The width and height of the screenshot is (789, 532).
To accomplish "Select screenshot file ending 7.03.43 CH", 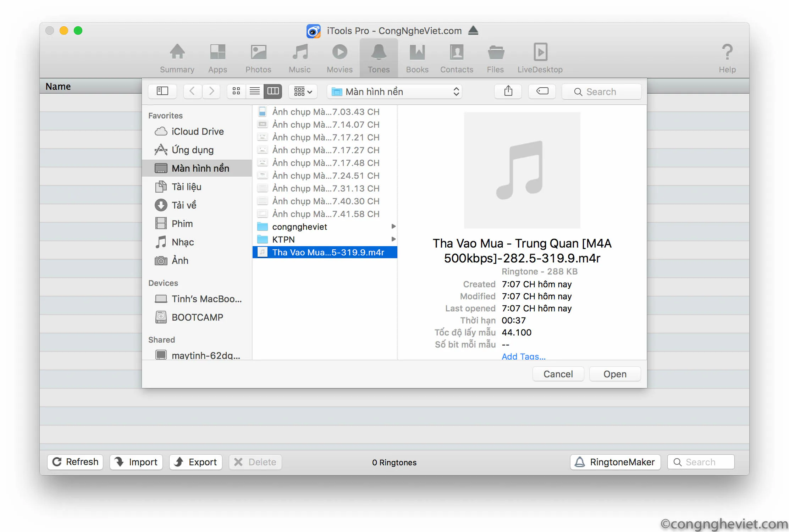I will 325,112.
